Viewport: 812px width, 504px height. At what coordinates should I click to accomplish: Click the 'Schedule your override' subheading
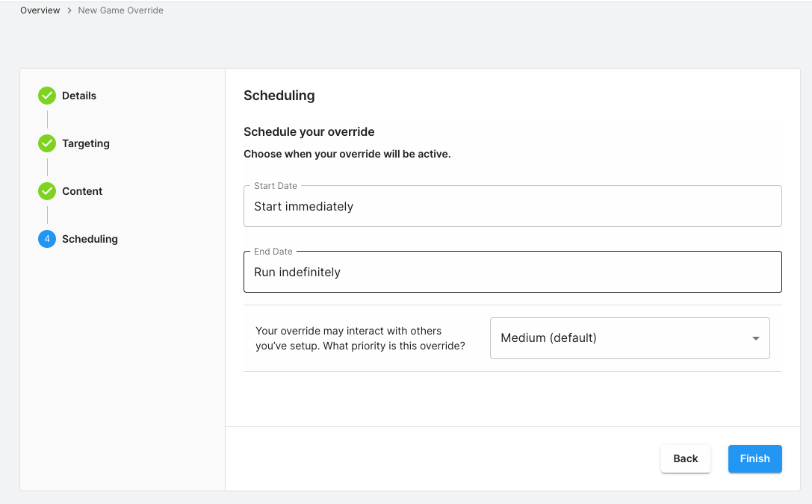(309, 132)
